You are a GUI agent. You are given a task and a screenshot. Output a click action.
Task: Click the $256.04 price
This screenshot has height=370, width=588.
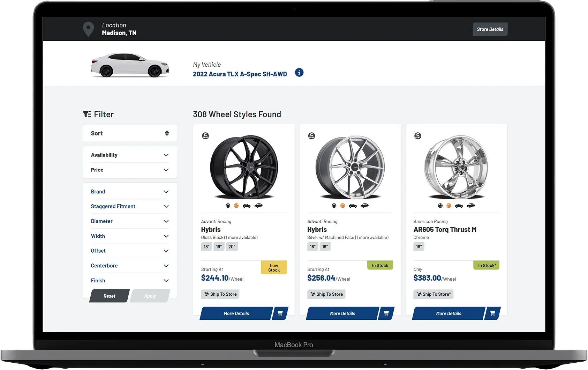pyautogui.click(x=321, y=278)
